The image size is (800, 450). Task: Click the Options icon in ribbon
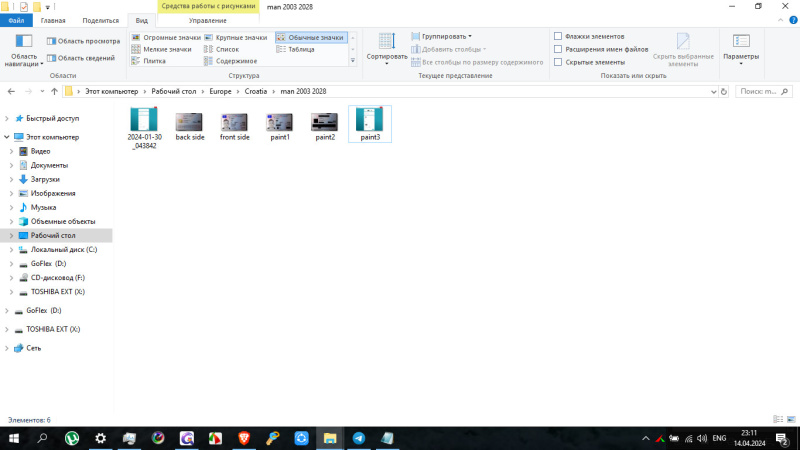pyautogui.click(x=741, y=42)
